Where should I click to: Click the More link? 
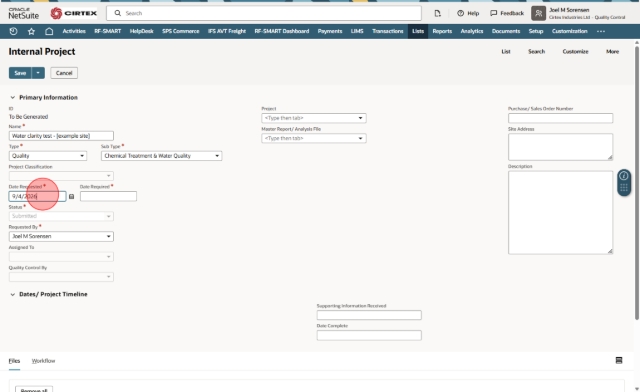(612, 51)
